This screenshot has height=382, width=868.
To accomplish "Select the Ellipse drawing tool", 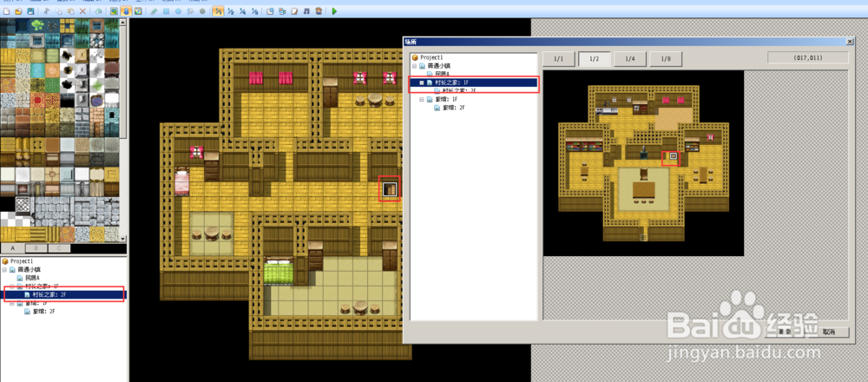I will (178, 11).
